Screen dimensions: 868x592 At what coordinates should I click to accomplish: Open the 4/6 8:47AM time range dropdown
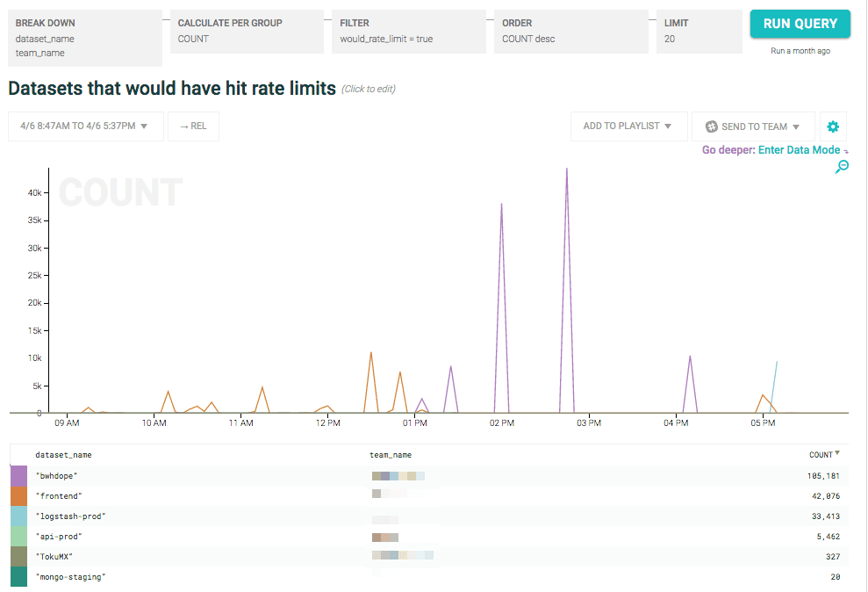(x=85, y=126)
